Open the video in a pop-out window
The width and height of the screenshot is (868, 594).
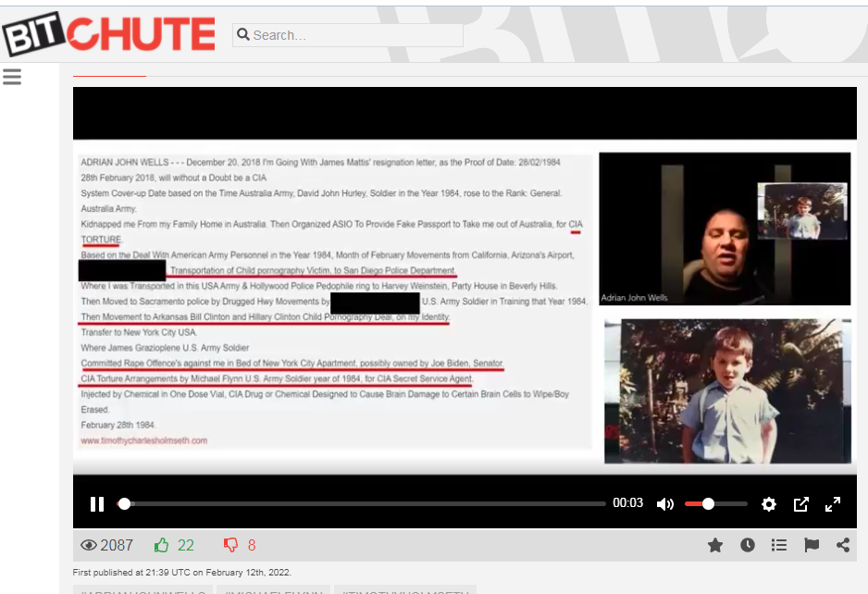coord(800,503)
